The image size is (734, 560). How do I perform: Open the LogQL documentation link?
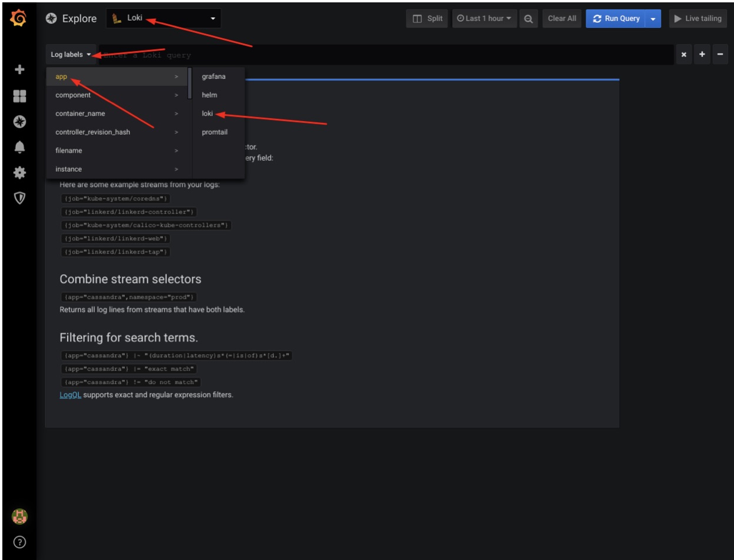tap(71, 395)
